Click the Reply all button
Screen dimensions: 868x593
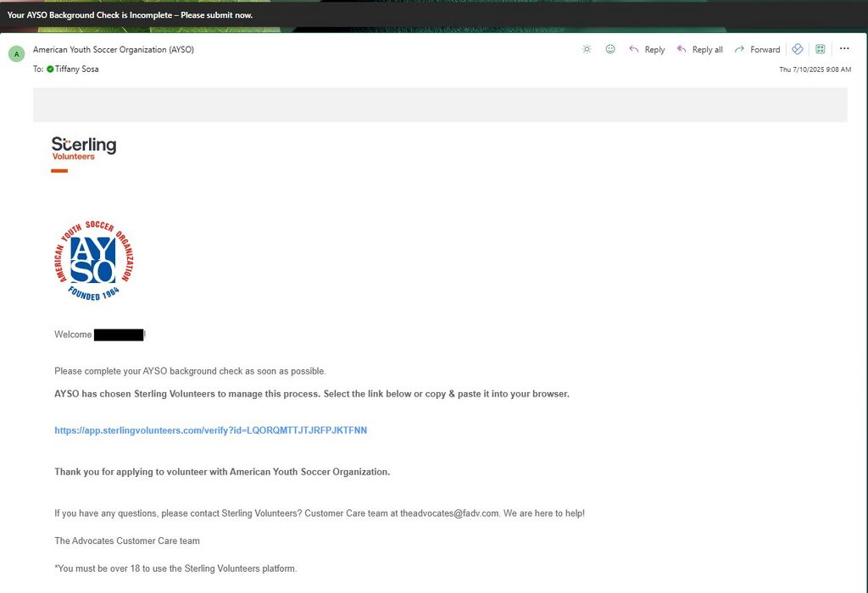pyautogui.click(x=699, y=50)
